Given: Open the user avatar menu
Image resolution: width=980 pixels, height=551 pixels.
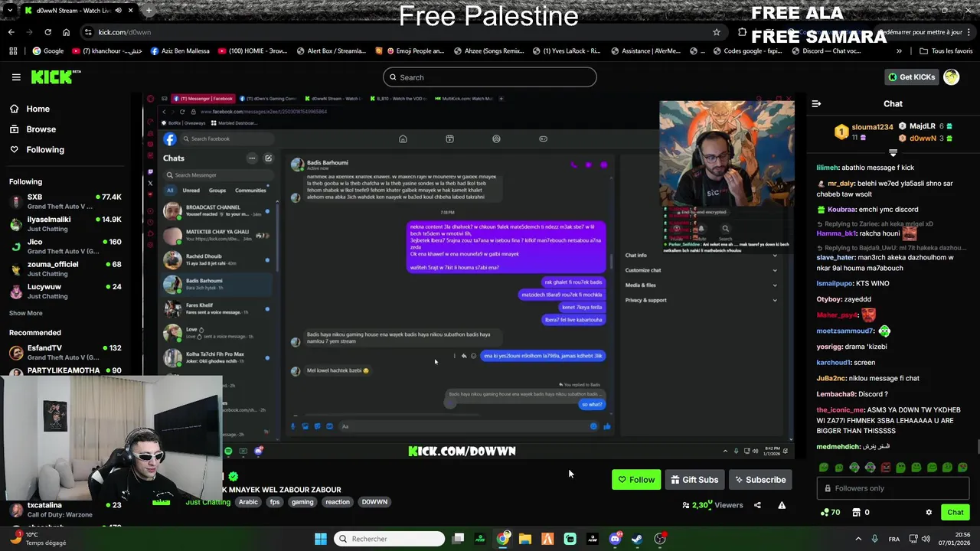Looking at the screenshot, I should coord(951,77).
